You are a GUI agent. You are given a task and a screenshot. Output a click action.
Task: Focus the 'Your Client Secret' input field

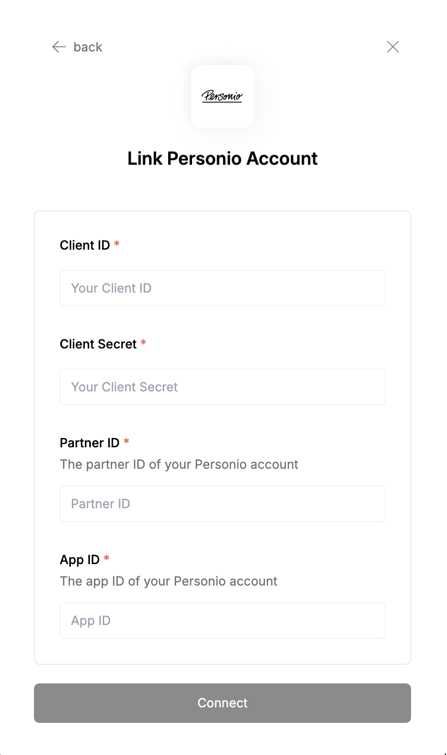[222, 387]
